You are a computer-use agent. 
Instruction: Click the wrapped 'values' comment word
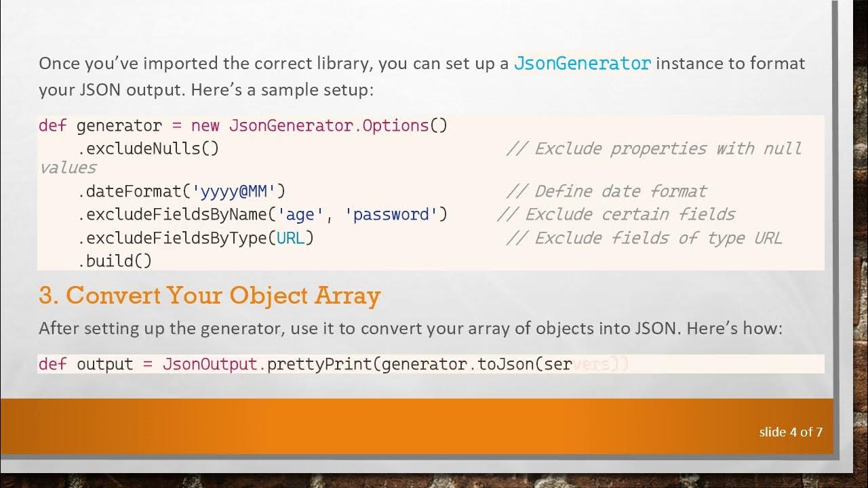pos(68,167)
